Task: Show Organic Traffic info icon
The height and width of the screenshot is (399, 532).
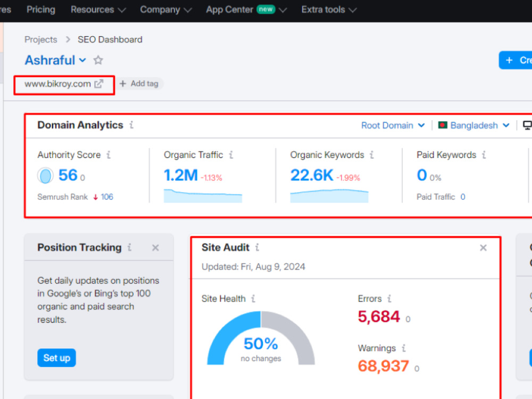Action: click(x=231, y=155)
